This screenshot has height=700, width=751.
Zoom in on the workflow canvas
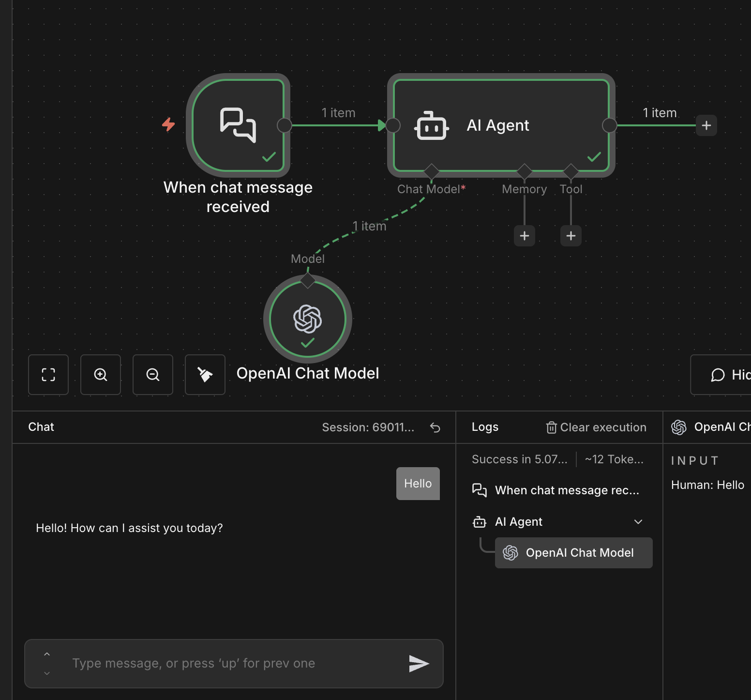point(101,375)
